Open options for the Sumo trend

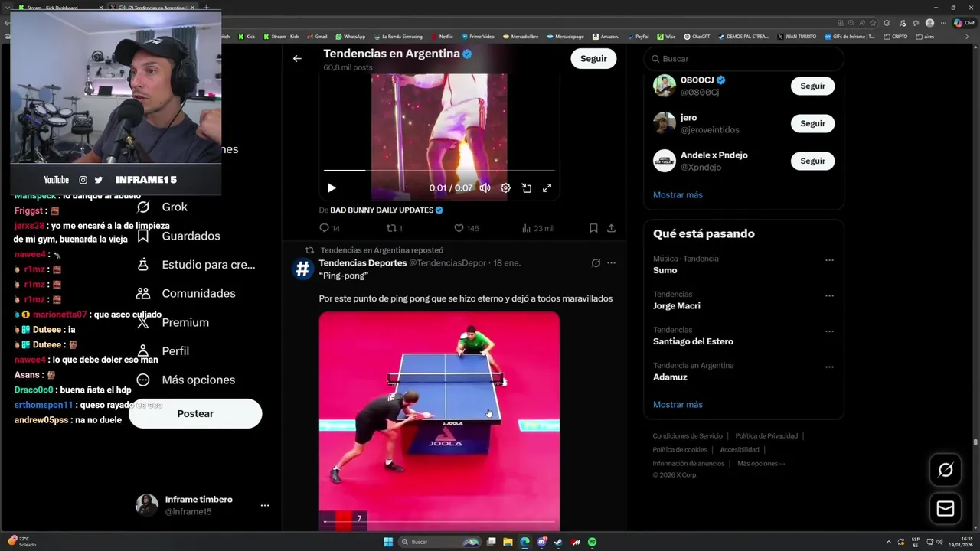point(829,260)
